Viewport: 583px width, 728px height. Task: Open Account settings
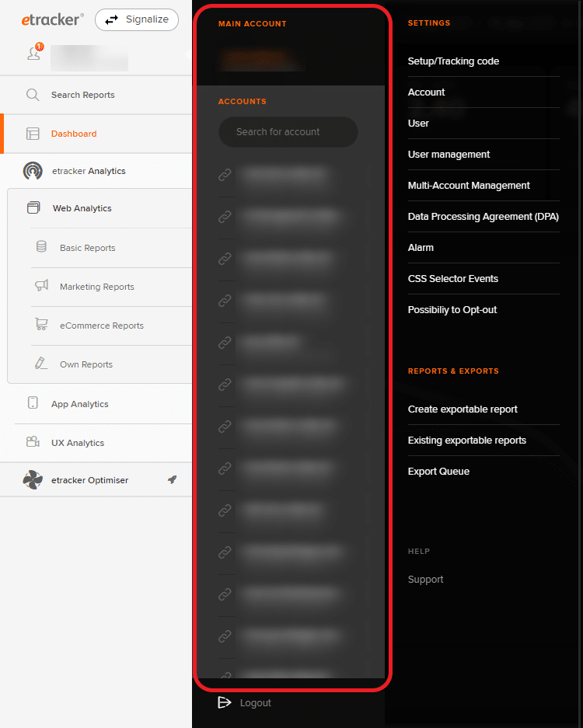pos(426,92)
